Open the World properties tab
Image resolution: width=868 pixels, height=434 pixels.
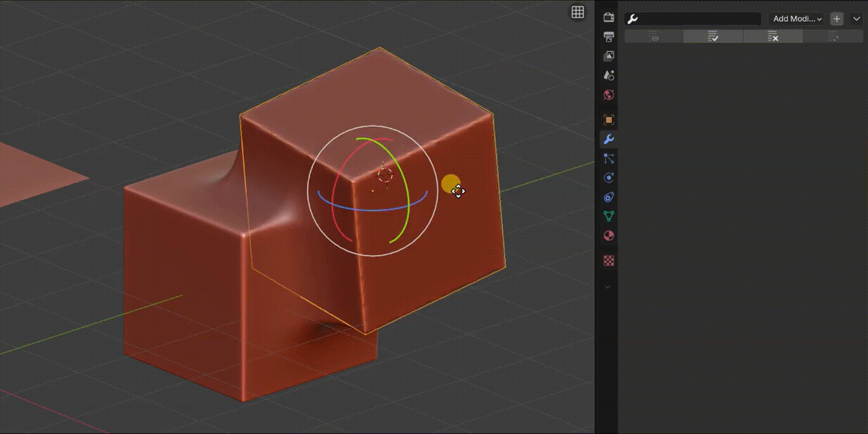(x=609, y=94)
